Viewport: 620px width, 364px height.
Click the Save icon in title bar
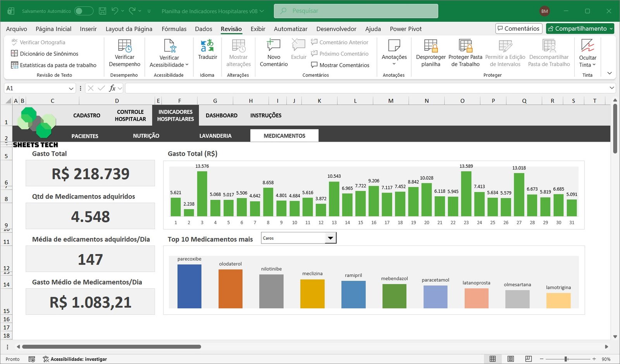pos(102,11)
